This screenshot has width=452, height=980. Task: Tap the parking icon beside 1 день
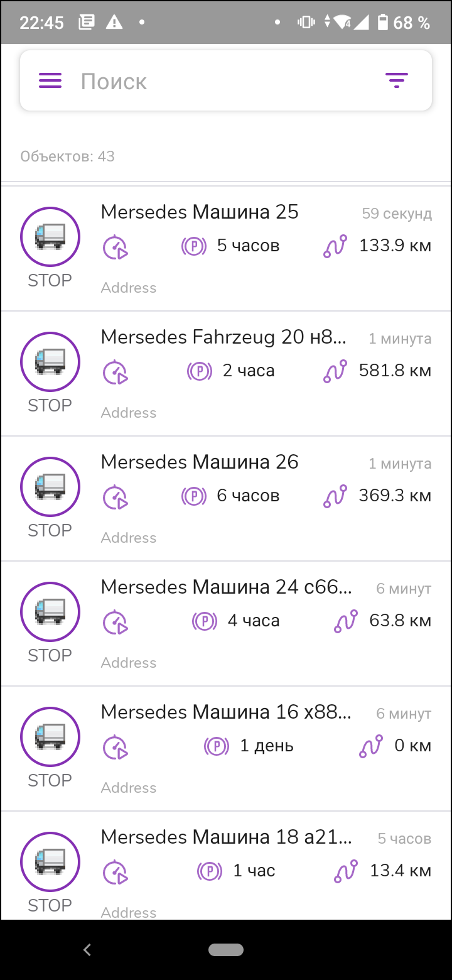[x=217, y=746]
